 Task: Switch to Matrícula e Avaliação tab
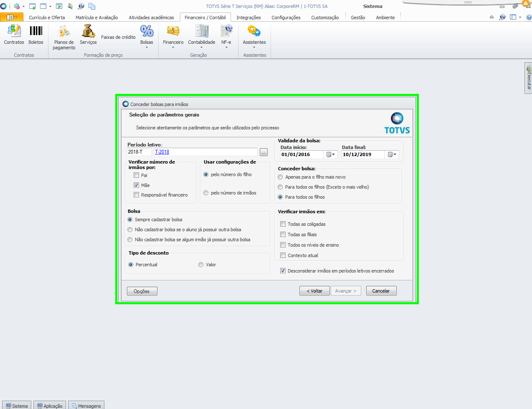(x=96, y=18)
